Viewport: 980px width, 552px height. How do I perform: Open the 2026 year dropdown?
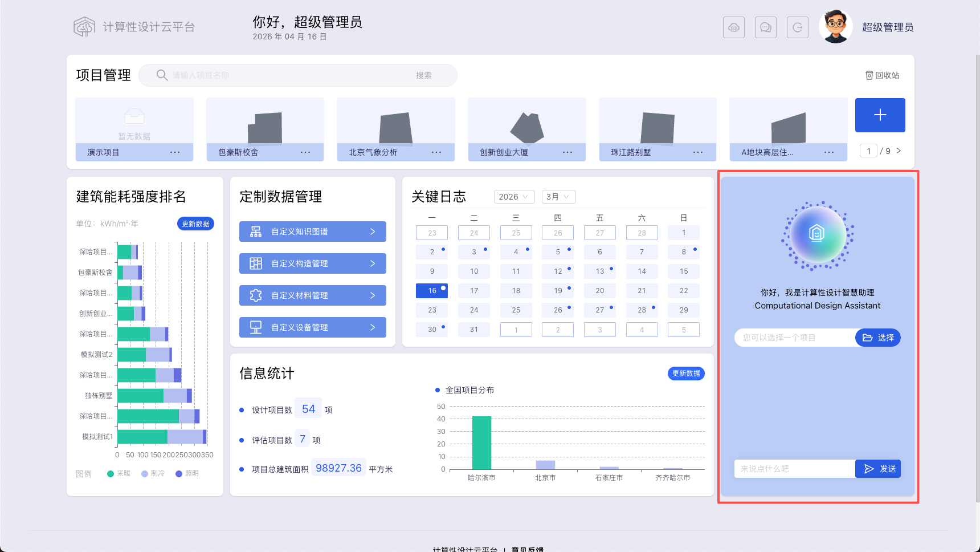click(x=514, y=197)
